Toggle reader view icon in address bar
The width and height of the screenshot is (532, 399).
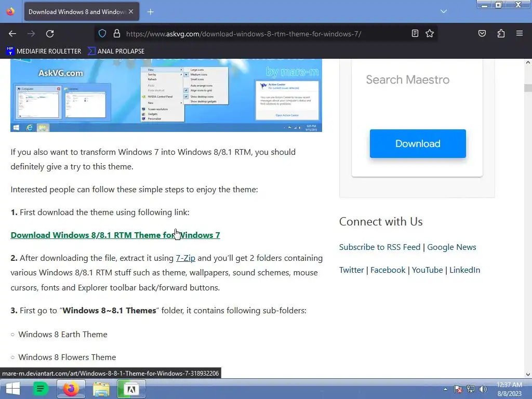(415, 33)
